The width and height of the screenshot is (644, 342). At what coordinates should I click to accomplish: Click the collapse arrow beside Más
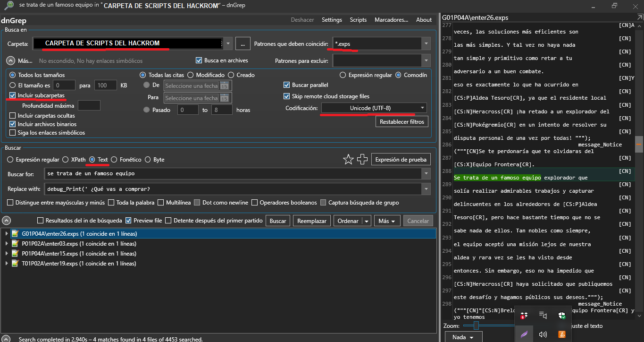[x=10, y=60]
